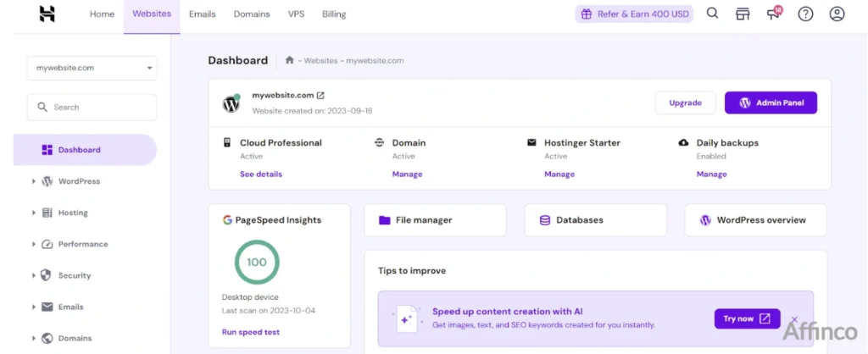The width and height of the screenshot is (868, 354).
Task: Click 'Last scan on 2023-10-04' text
Action: pos(269,311)
